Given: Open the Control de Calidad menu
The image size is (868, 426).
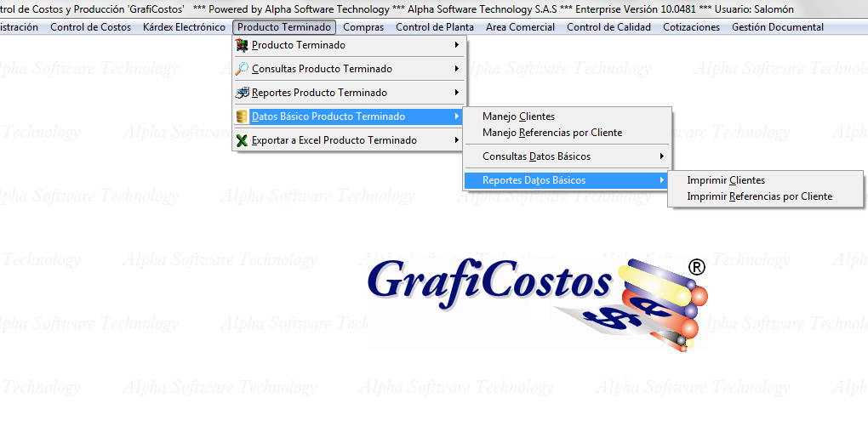Looking at the screenshot, I should [608, 27].
